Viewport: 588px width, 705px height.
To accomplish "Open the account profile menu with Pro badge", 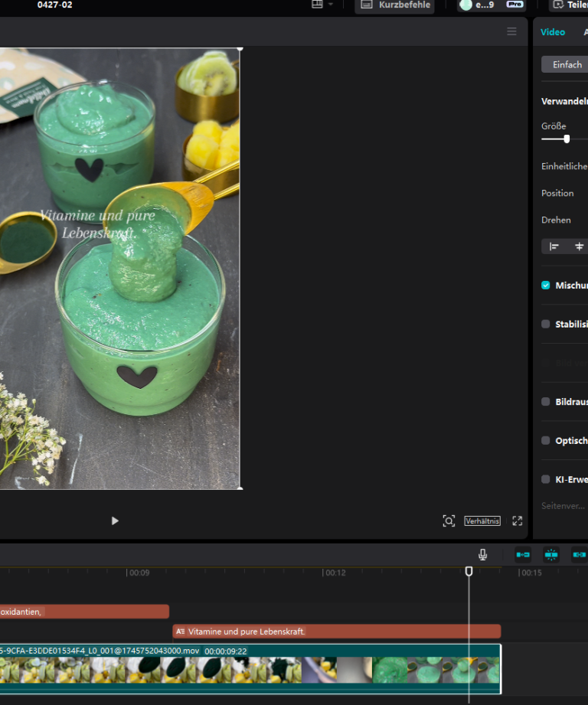I will click(x=492, y=5).
